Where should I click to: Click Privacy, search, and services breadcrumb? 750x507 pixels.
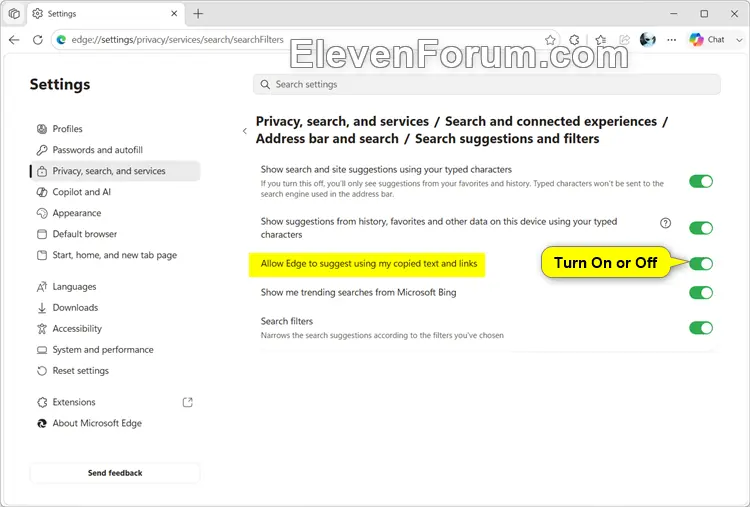[x=342, y=121]
